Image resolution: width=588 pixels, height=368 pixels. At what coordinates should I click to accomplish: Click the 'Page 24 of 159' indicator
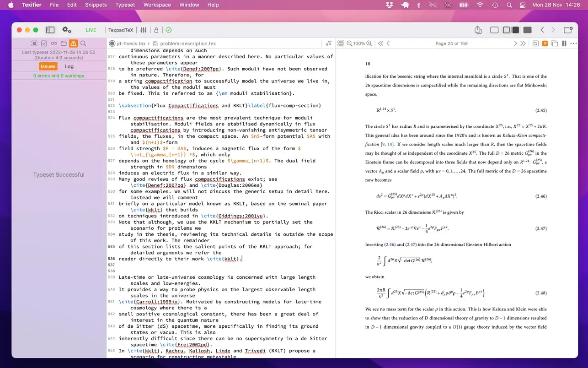pyautogui.click(x=451, y=43)
